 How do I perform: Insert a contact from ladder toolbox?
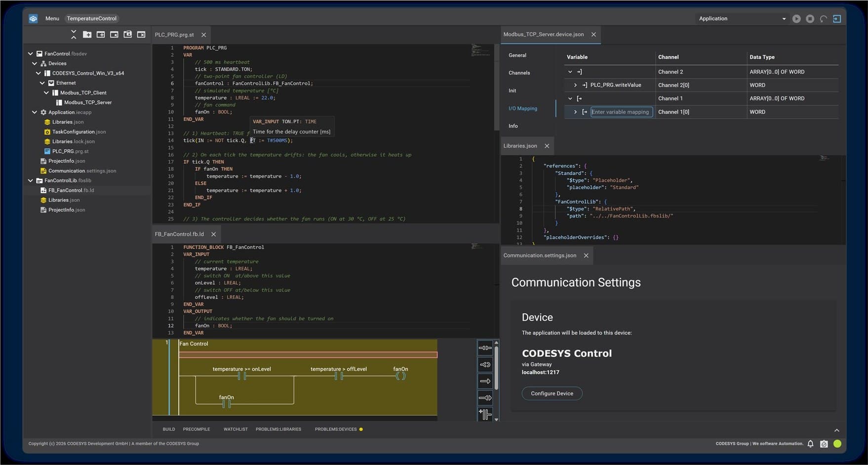coord(485,348)
